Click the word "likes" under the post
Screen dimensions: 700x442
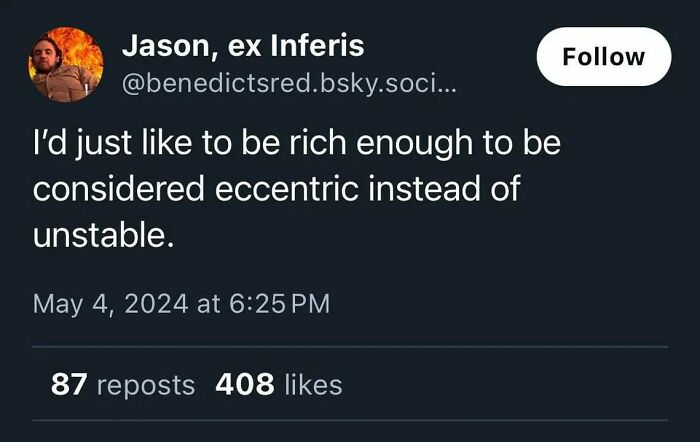(313, 384)
